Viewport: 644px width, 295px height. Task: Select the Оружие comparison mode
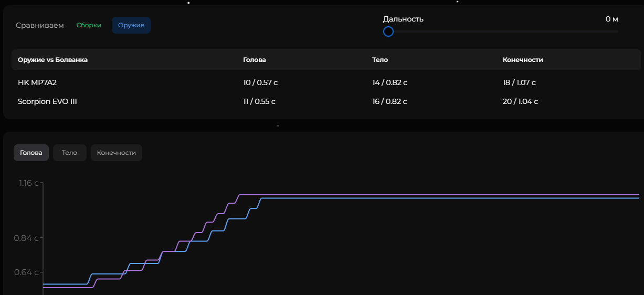[x=131, y=25]
